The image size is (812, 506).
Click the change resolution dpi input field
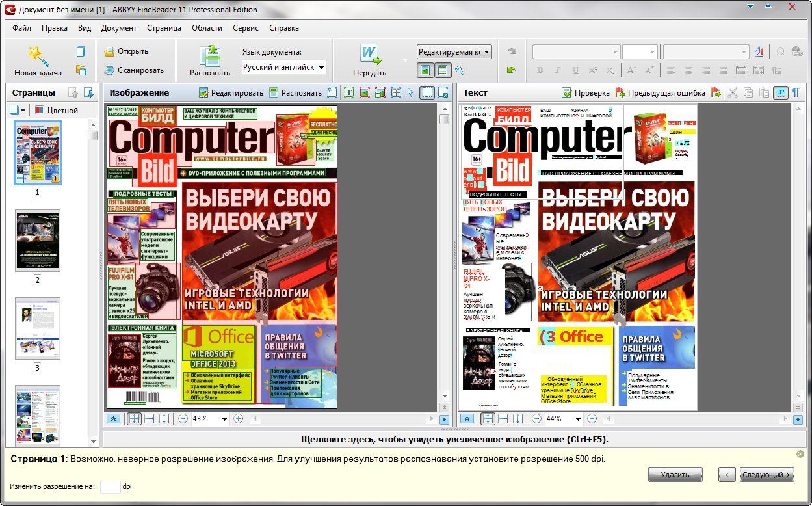coord(110,486)
